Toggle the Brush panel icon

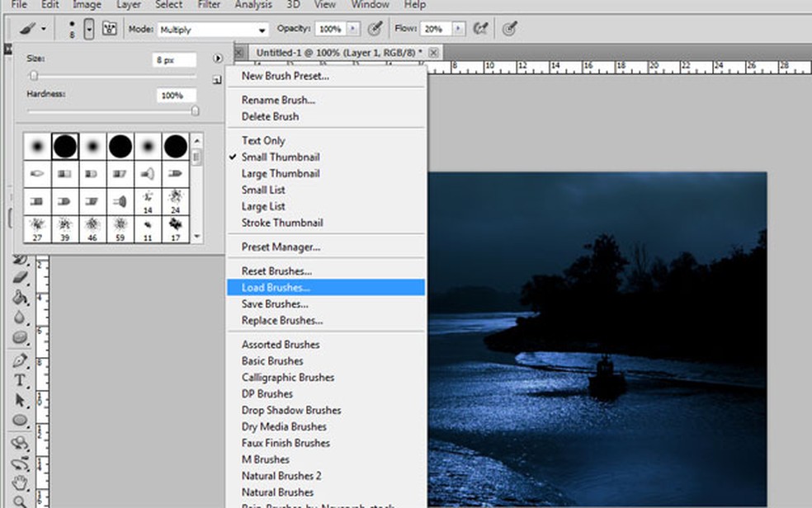109,29
